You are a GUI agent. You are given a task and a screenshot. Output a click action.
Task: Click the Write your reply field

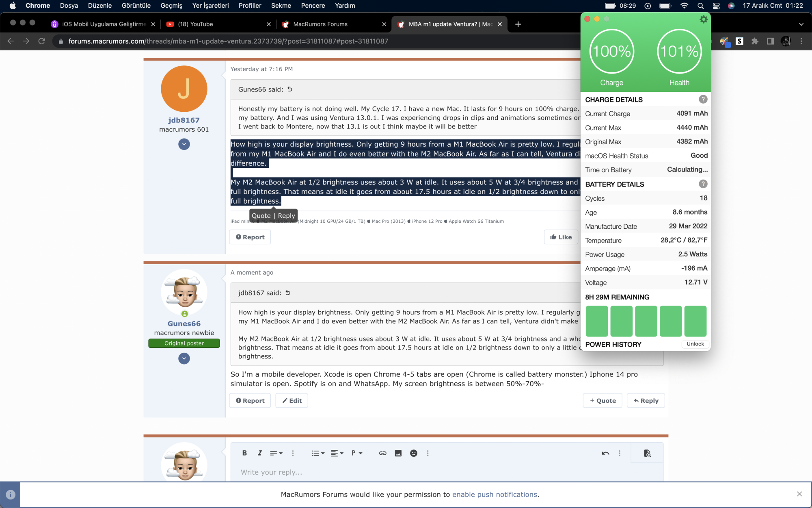[x=447, y=472]
